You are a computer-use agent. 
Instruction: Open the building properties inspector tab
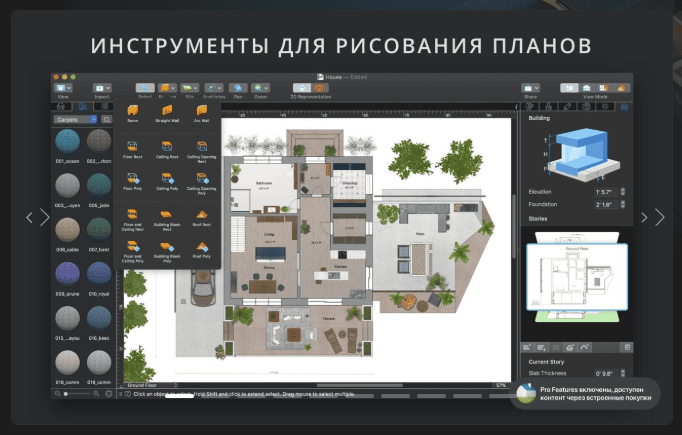[624, 107]
